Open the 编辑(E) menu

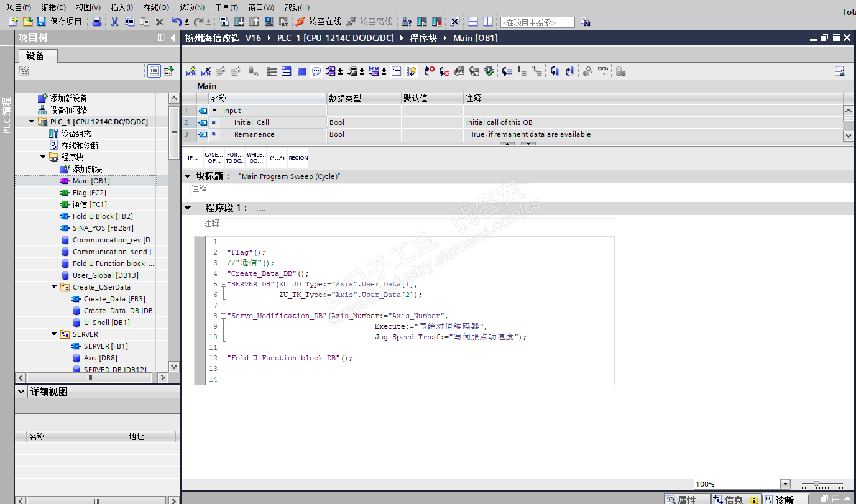tap(53, 7)
